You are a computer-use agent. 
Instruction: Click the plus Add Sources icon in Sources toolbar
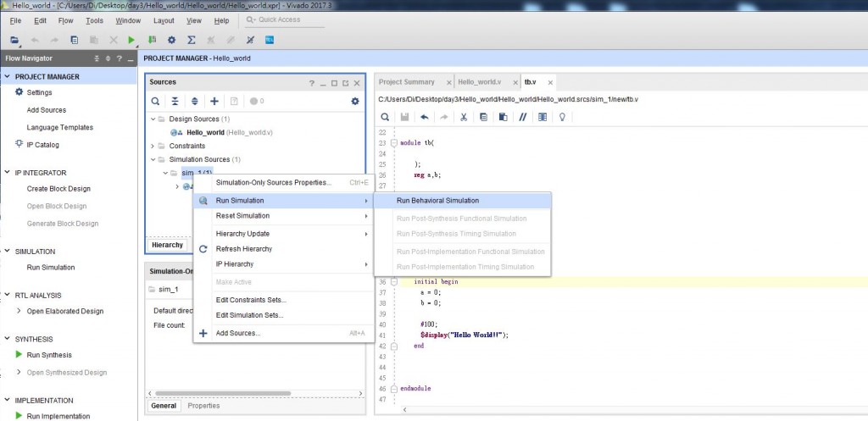214,102
